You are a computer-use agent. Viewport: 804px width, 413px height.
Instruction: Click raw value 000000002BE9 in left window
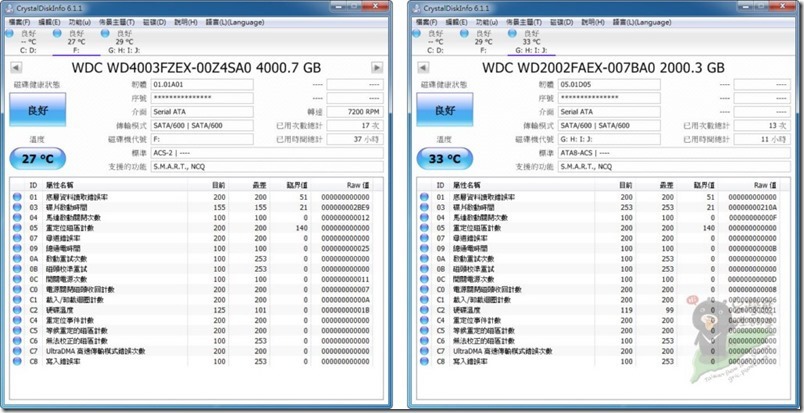point(345,207)
